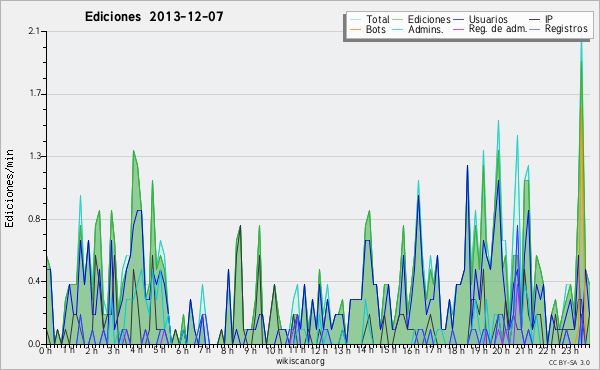Click the 2.1 y-axis value
This screenshot has height=370, width=600.
(x=34, y=31)
